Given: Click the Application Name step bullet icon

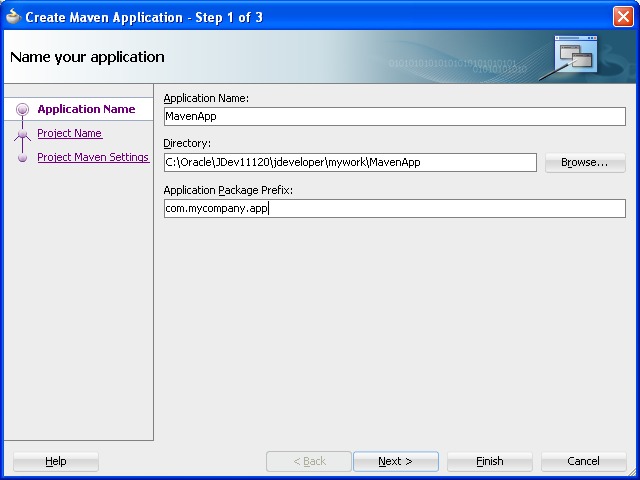Looking at the screenshot, I should point(22,109).
